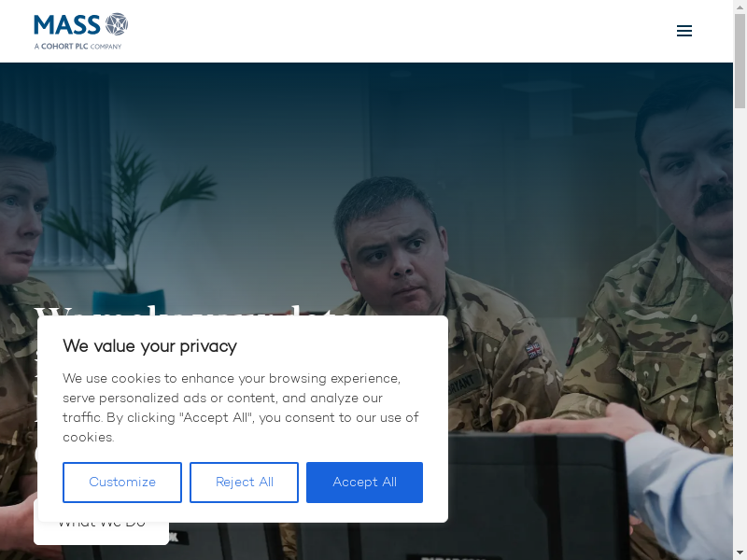747x560 pixels.
Task: Click the vertical scrollbar thumb
Action: point(740,61)
